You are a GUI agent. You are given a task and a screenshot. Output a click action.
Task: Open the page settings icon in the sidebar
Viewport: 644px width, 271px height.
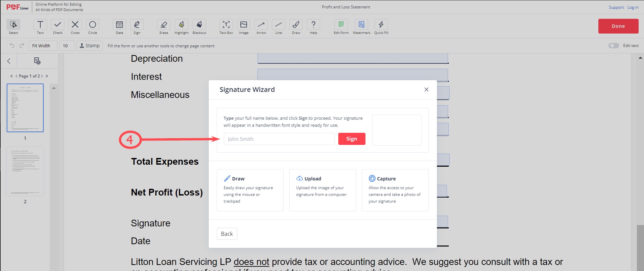click(37, 61)
